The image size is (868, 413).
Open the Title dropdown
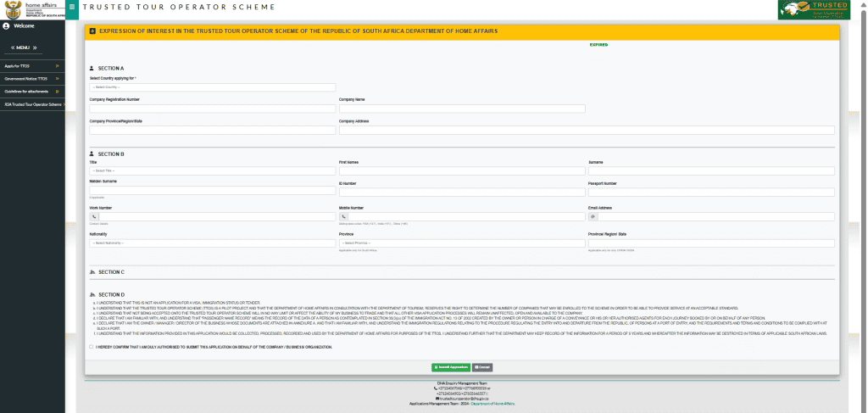coord(212,170)
